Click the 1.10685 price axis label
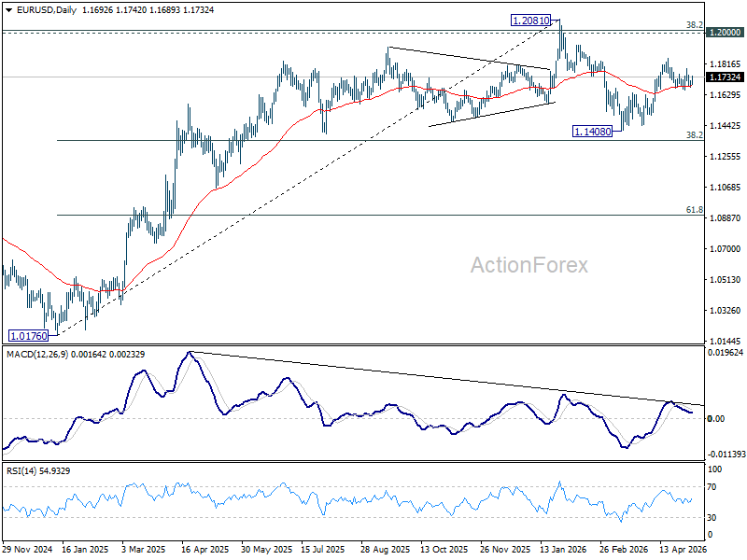 [725, 188]
